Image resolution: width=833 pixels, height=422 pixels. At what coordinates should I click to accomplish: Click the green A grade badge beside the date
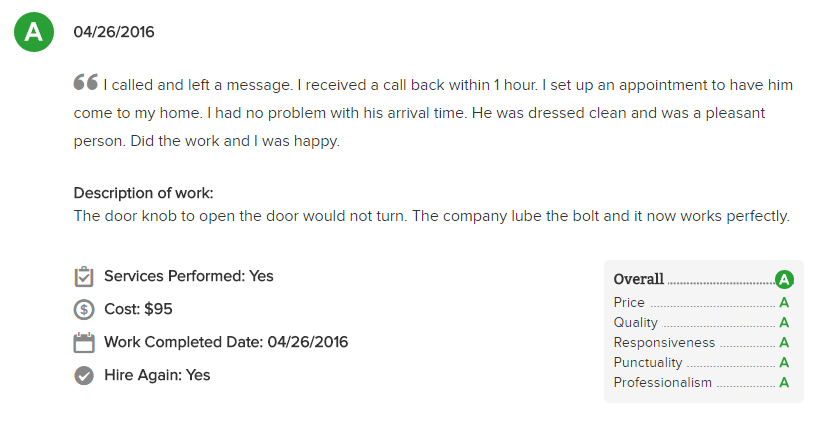(x=34, y=32)
